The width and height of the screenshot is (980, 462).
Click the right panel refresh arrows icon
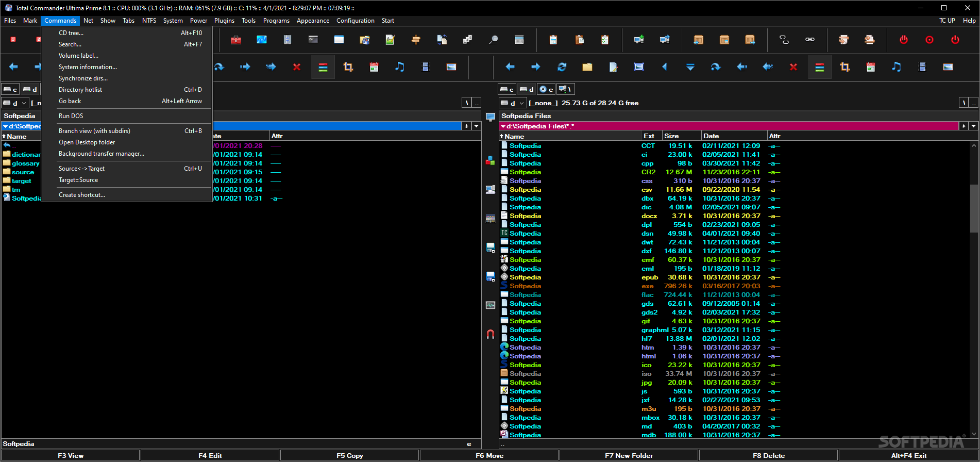[562, 67]
